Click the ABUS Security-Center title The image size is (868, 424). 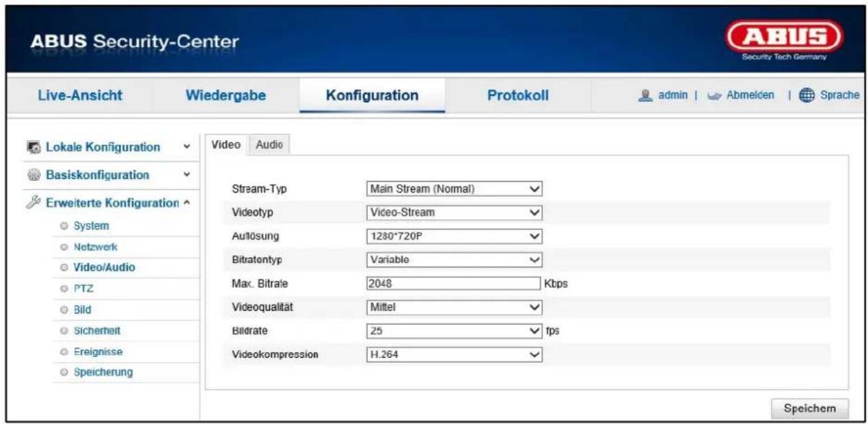click(x=134, y=43)
